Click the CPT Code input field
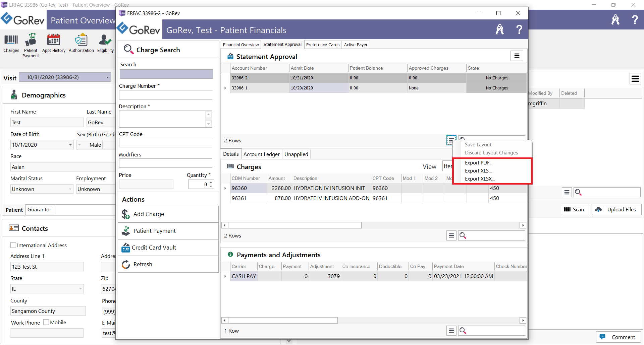 coord(166,143)
